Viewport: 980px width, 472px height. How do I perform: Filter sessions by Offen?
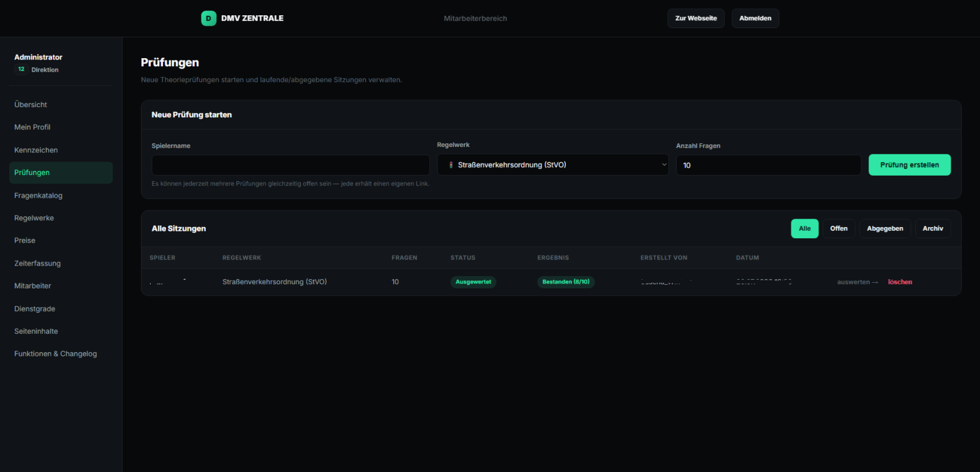click(x=839, y=228)
